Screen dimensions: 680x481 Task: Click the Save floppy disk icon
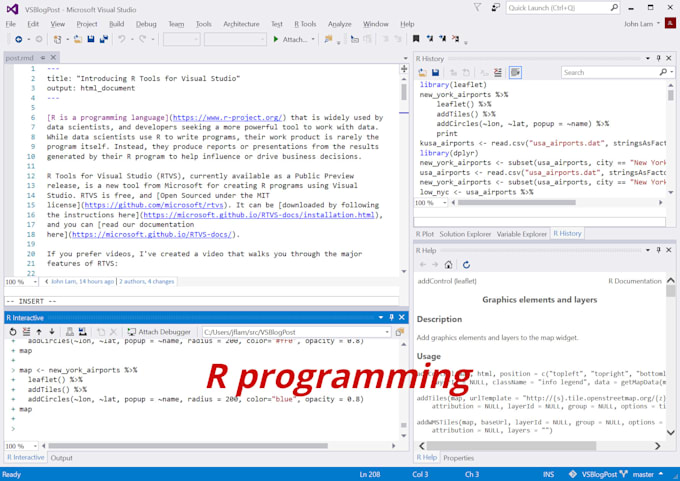point(91,39)
